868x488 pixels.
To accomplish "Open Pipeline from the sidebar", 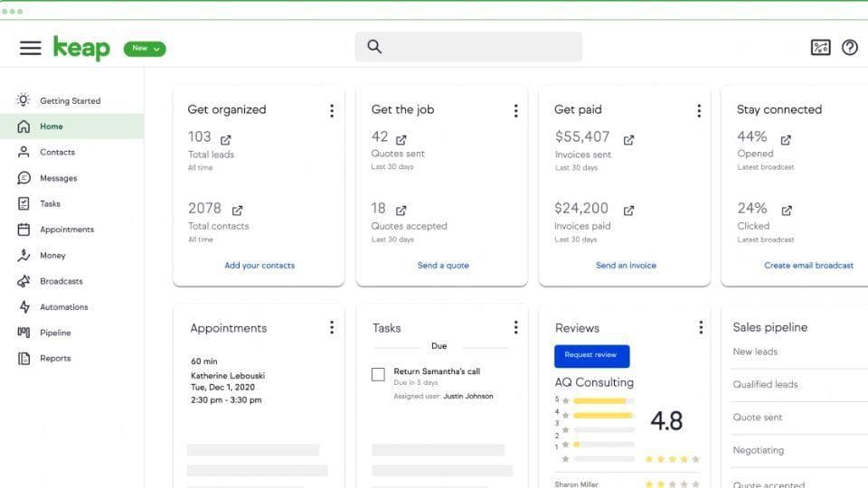I will (x=54, y=333).
